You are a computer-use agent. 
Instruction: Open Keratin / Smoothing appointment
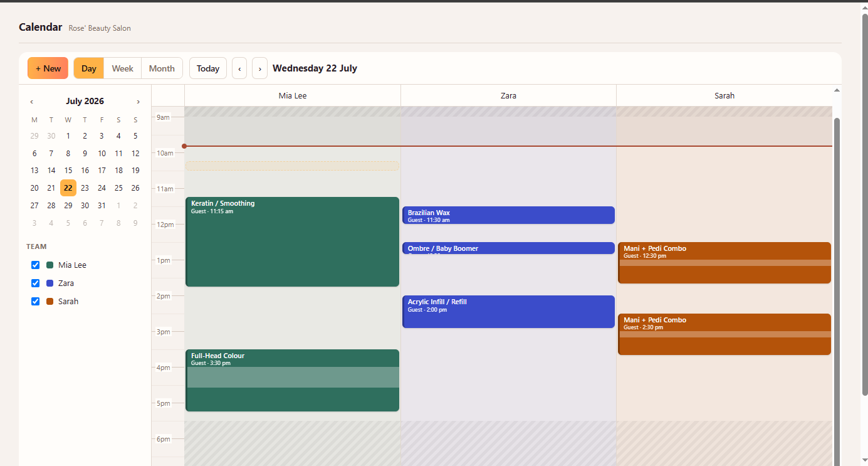(293, 242)
